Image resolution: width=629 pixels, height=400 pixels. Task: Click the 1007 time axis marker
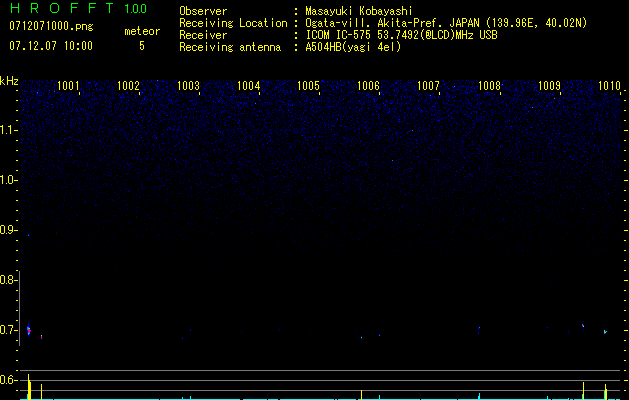pyautogui.click(x=428, y=85)
